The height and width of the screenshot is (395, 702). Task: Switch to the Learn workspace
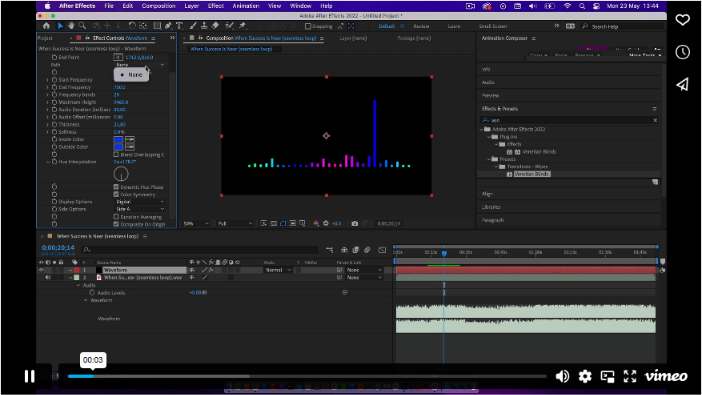point(454,26)
